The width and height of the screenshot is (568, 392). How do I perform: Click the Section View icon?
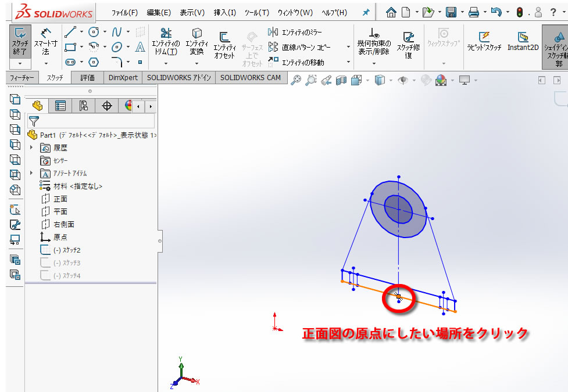pos(341,80)
